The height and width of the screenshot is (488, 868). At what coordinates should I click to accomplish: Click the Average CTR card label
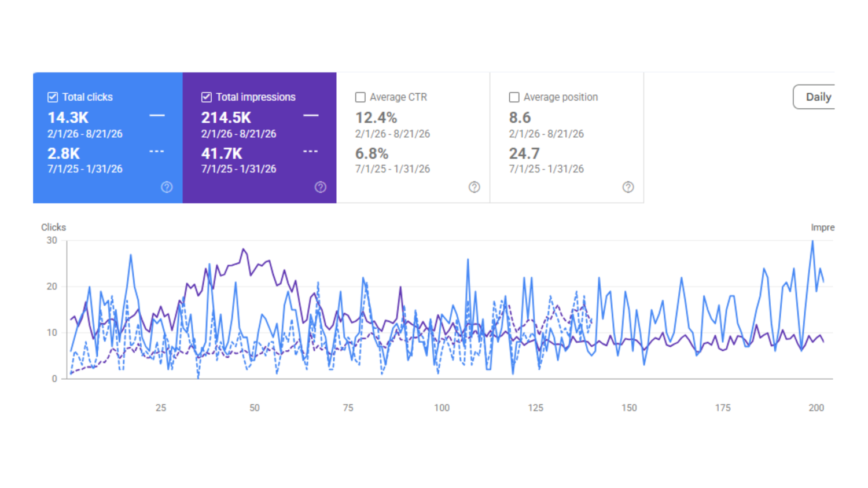(x=398, y=97)
